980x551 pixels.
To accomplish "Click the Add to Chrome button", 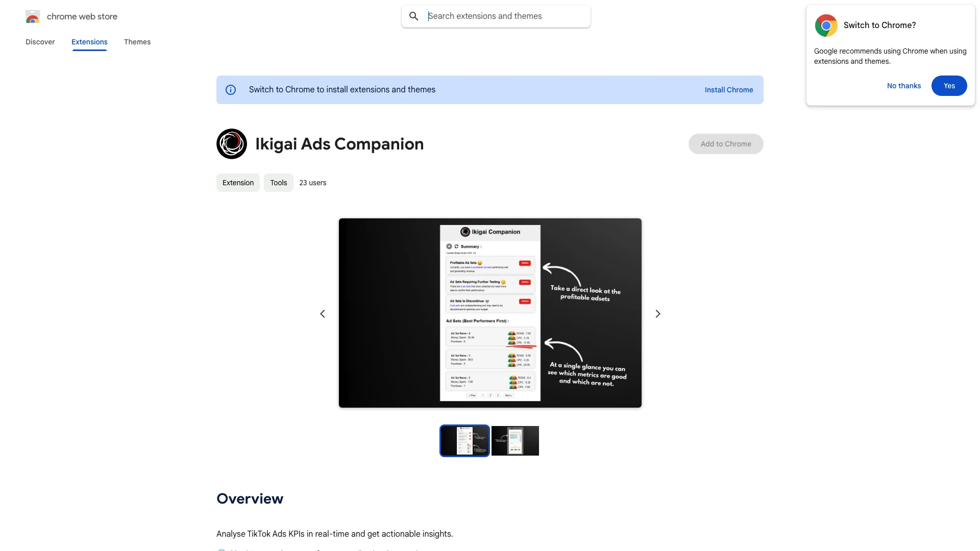I will pos(726,144).
